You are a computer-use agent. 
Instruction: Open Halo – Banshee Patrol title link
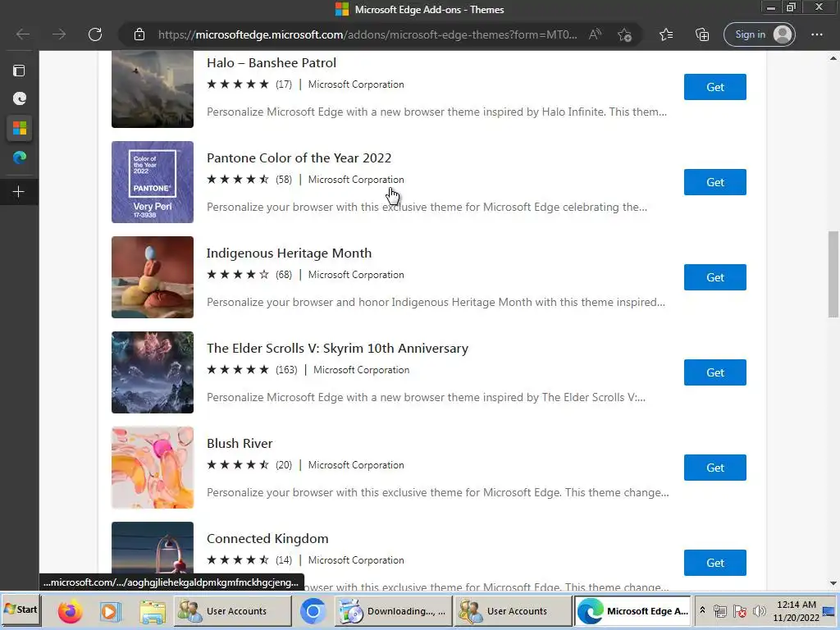click(x=272, y=62)
